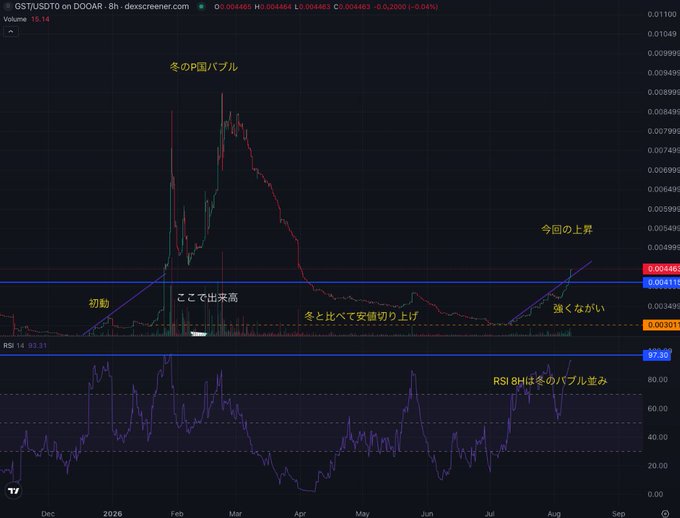This screenshot has width=680, height=518.
Task: Click the blue 97.30 RSI level label
Action: [x=657, y=355]
